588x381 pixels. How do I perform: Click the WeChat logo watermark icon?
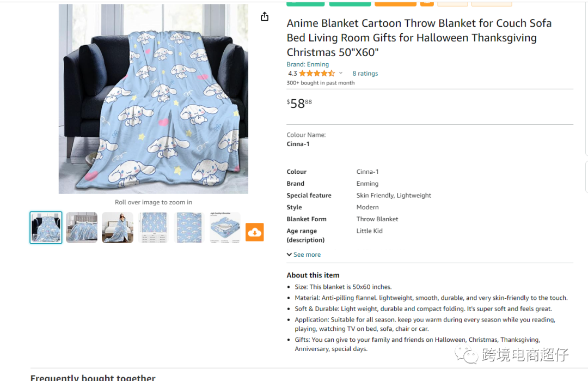point(466,354)
